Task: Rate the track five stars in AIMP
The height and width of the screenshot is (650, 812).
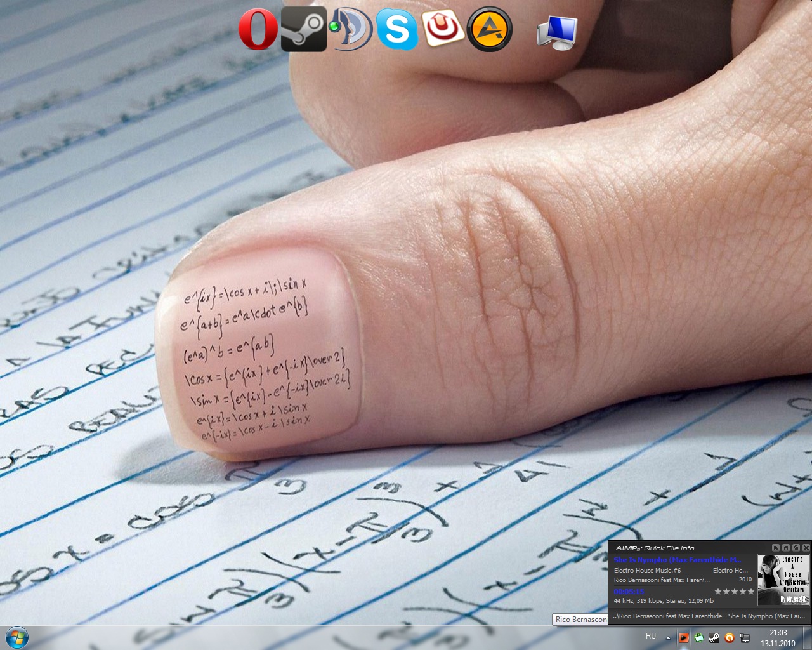Action: point(751,591)
